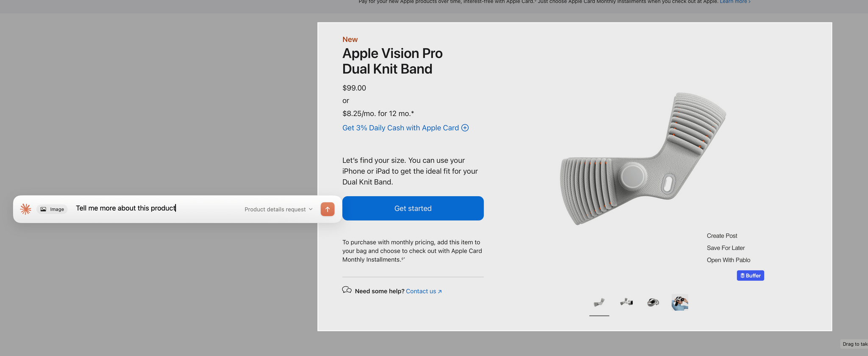
Task: Select the first band-only gallery thumbnail
Action: pyautogui.click(x=599, y=303)
